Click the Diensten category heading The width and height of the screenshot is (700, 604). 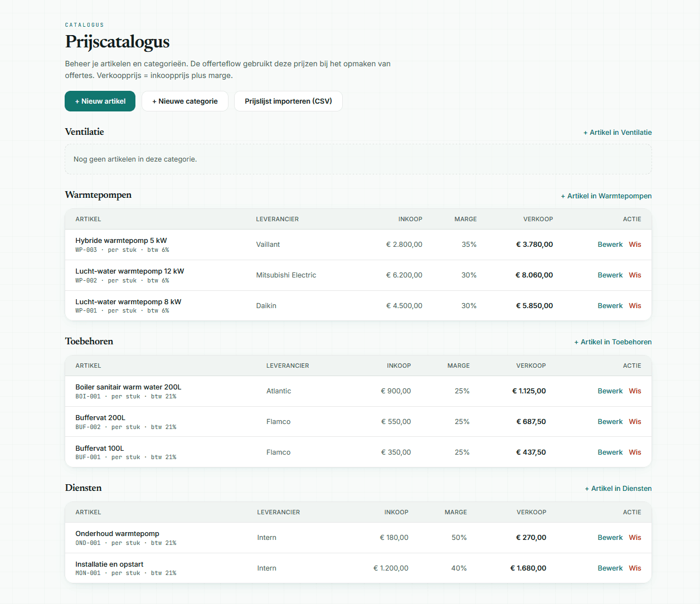(83, 488)
